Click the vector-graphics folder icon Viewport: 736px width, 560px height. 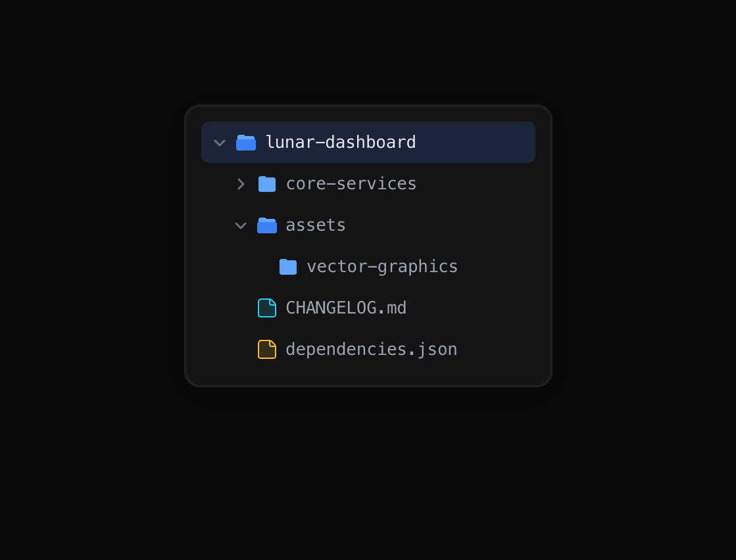(288, 267)
